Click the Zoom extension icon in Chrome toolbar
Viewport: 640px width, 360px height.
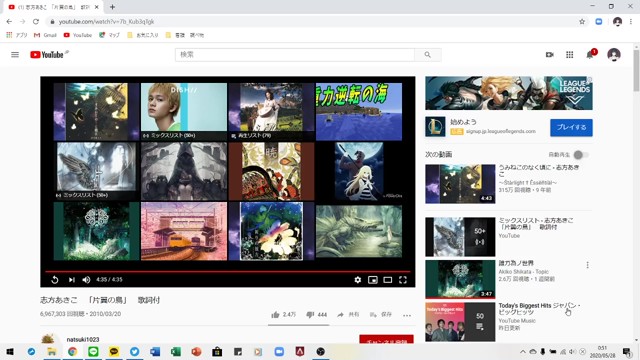[x=599, y=22]
